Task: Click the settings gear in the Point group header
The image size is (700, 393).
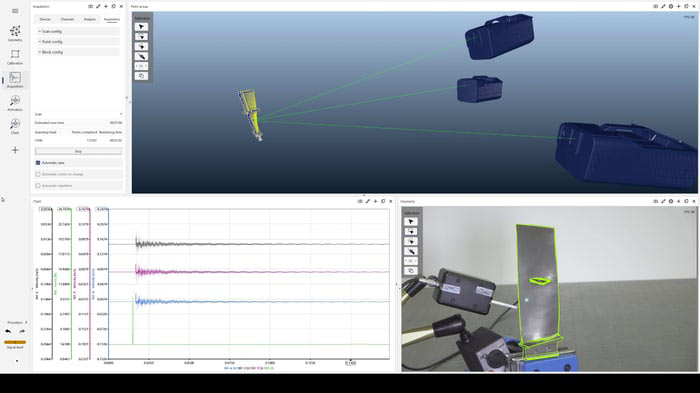Action: (671, 7)
